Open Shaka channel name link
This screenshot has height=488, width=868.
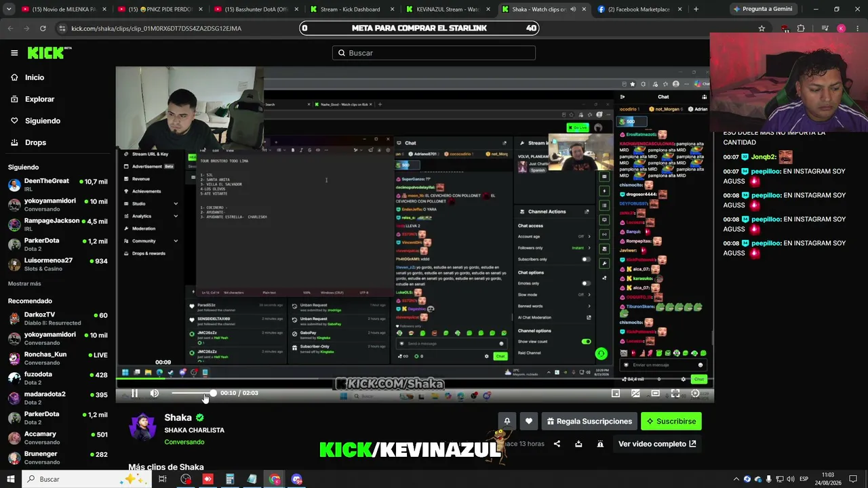coord(178,418)
